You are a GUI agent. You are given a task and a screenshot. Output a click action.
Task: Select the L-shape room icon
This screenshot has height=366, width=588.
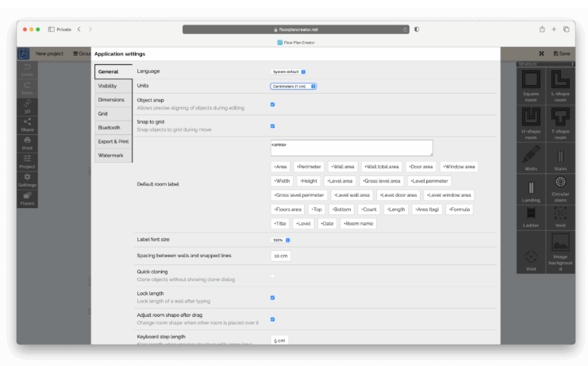[x=559, y=85]
